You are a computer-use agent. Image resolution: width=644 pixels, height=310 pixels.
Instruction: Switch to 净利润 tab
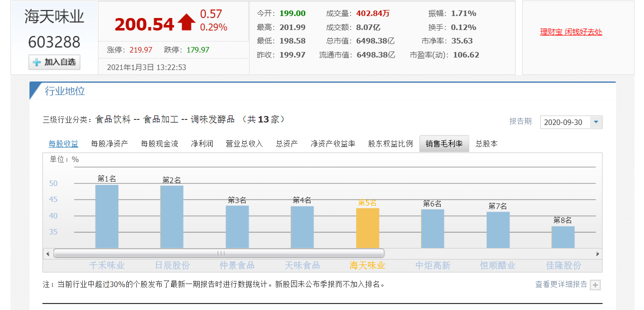click(202, 143)
